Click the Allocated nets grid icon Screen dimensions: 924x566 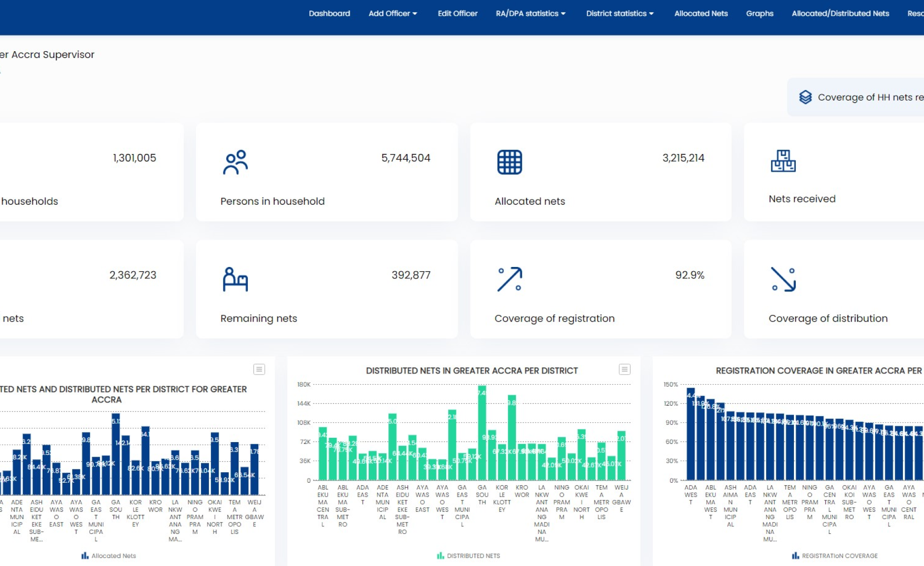click(509, 162)
